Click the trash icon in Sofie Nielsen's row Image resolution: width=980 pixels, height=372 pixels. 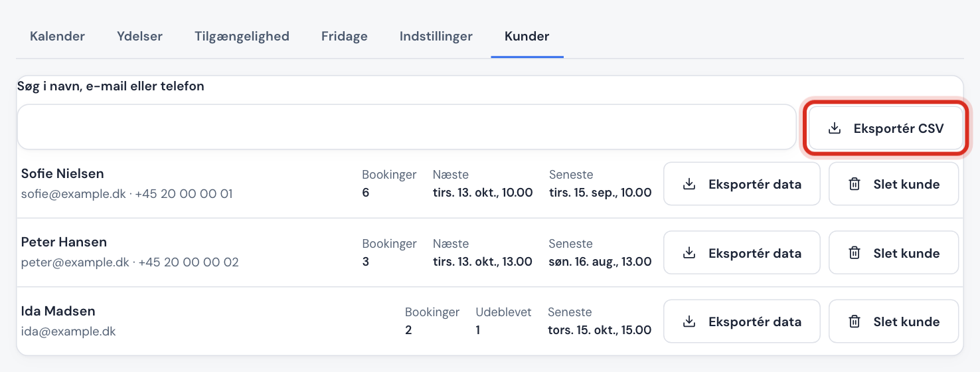(x=855, y=184)
